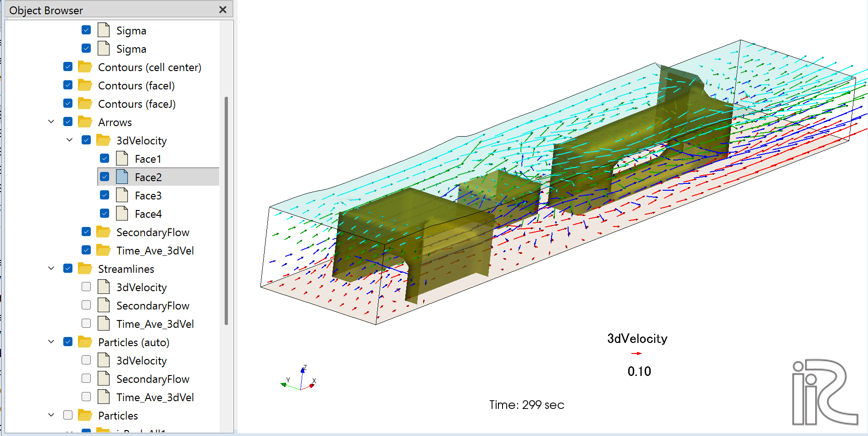868x436 pixels.
Task: Enable Time_Ave_3dVel under Particles (auto)
Action: [x=86, y=397]
